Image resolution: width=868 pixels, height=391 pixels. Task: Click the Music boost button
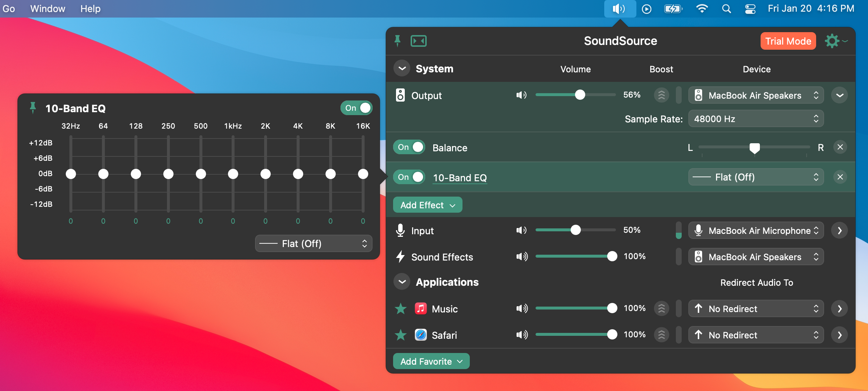661,308
